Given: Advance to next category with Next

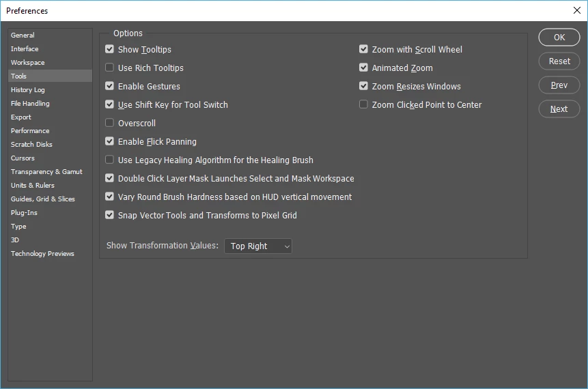Looking at the screenshot, I should click(559, 109).
